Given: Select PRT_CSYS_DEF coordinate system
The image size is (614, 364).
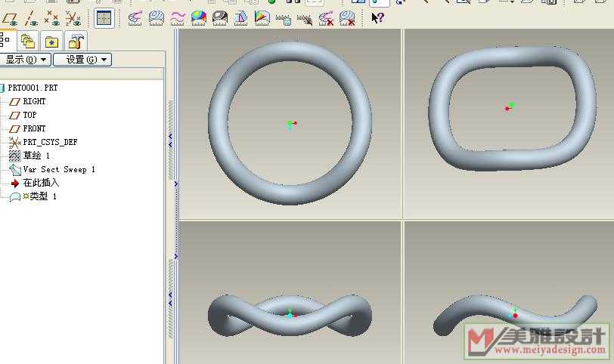Looking at the screenshot, I should [50, 142].
